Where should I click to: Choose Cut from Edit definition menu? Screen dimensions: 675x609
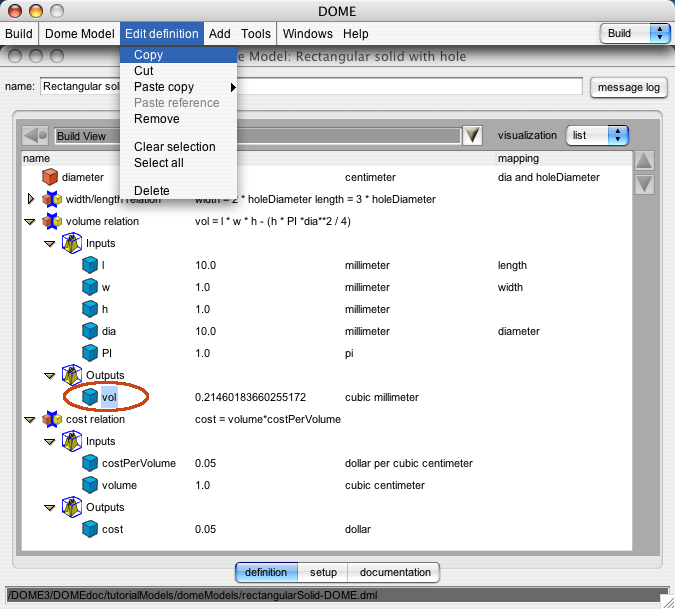click(x=179, y=71)
